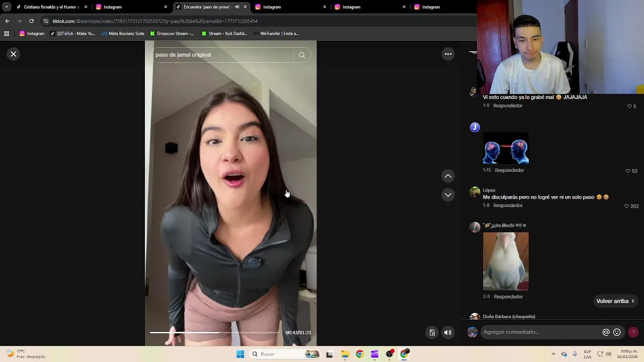Click the tiktok.com address bar URL

(x=155, y=21)
